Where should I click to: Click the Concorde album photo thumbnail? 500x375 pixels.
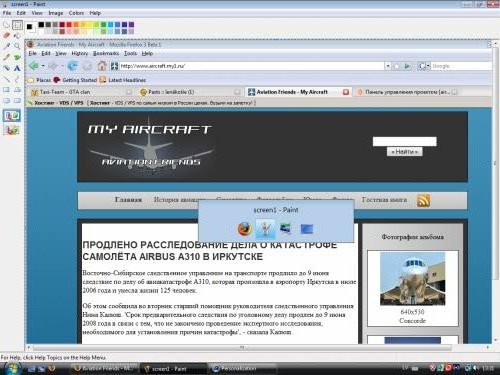coord(412,279)
